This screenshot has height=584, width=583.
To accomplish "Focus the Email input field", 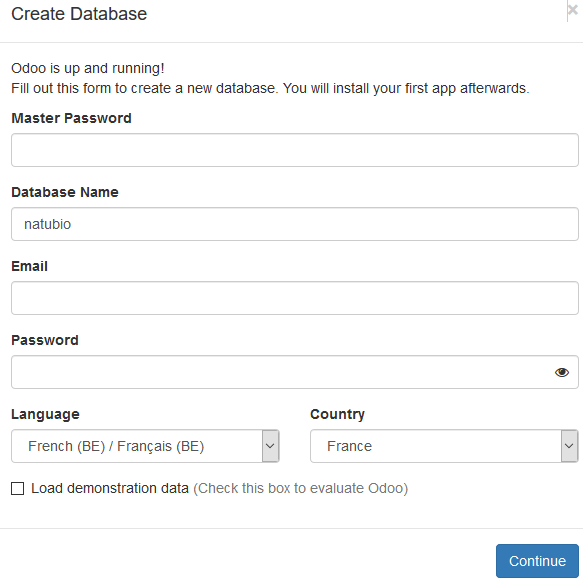I will pyautogui.click(x=295, y=298).
